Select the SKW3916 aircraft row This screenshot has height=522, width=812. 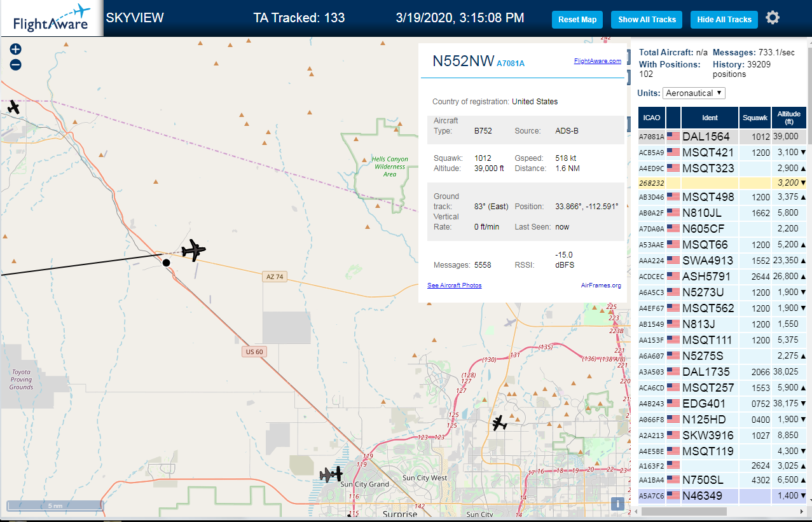pos(722,436)
